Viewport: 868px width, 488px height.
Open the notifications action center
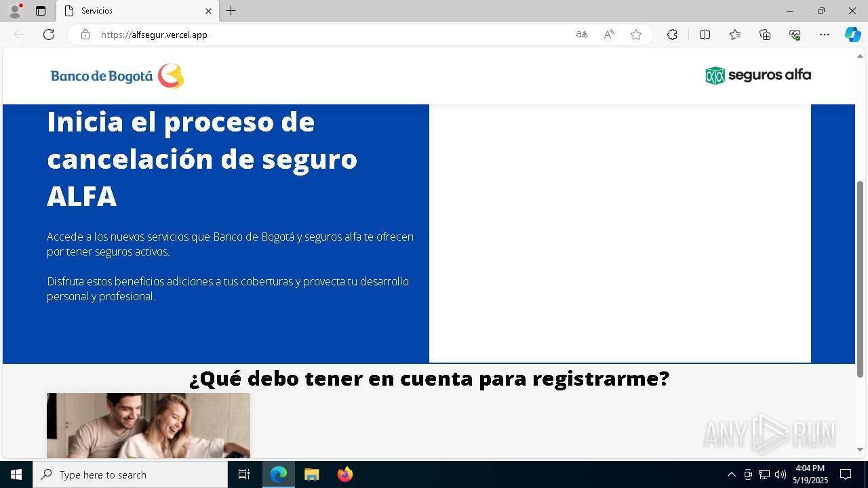point(846,474)
